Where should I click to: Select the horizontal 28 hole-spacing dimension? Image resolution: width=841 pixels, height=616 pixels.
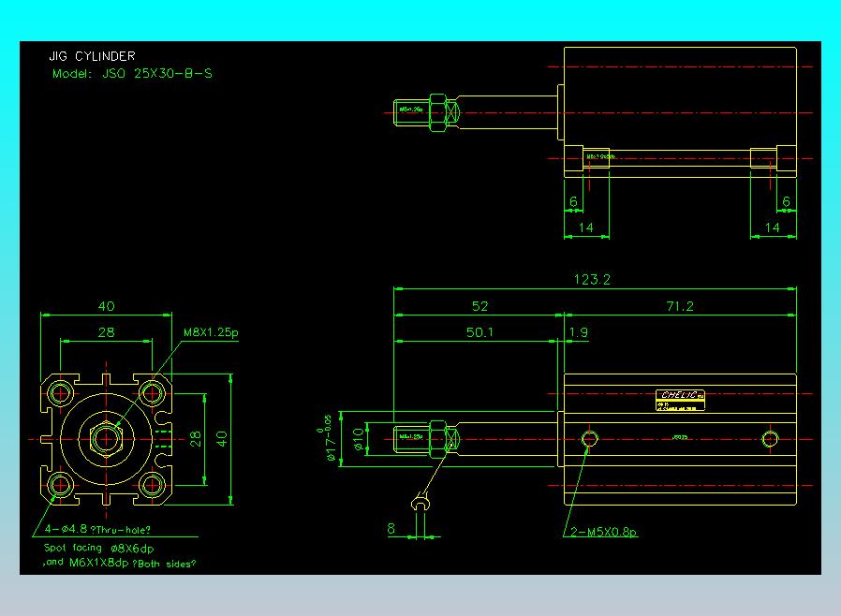[106, 332]
